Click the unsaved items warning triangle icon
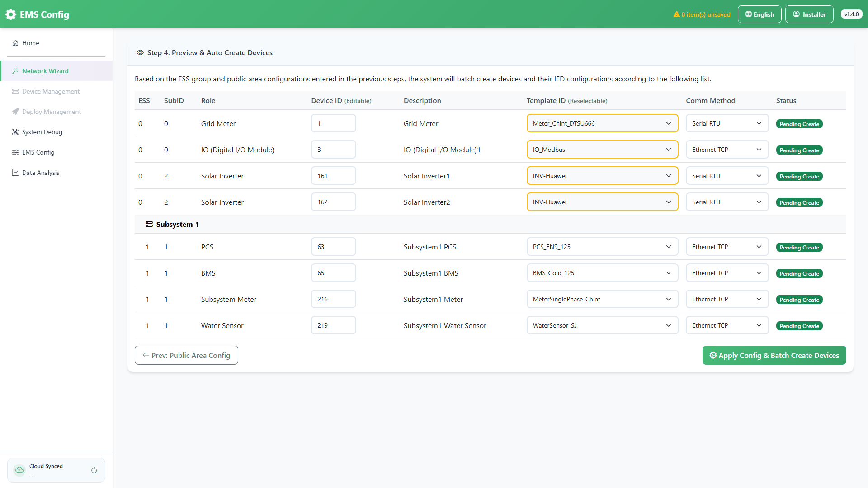The height and width of the screenshot is (488, 868). pyautogui.click(x=677, y=14)
